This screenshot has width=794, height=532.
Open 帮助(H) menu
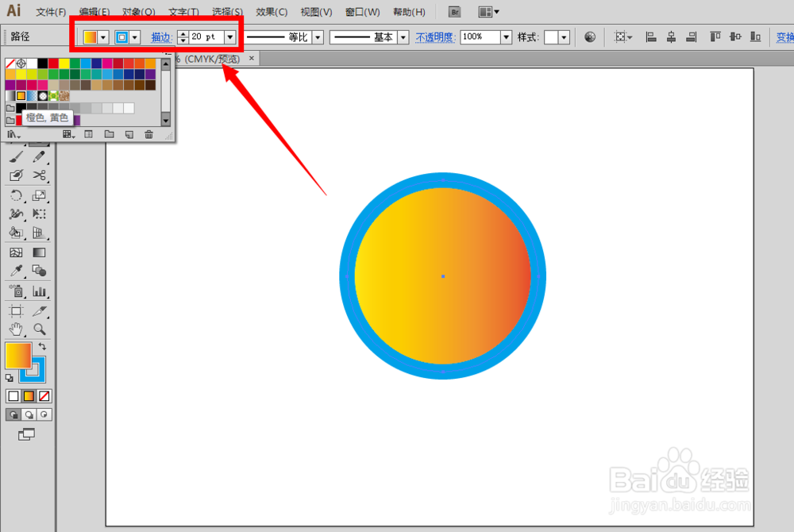point(409,12)
